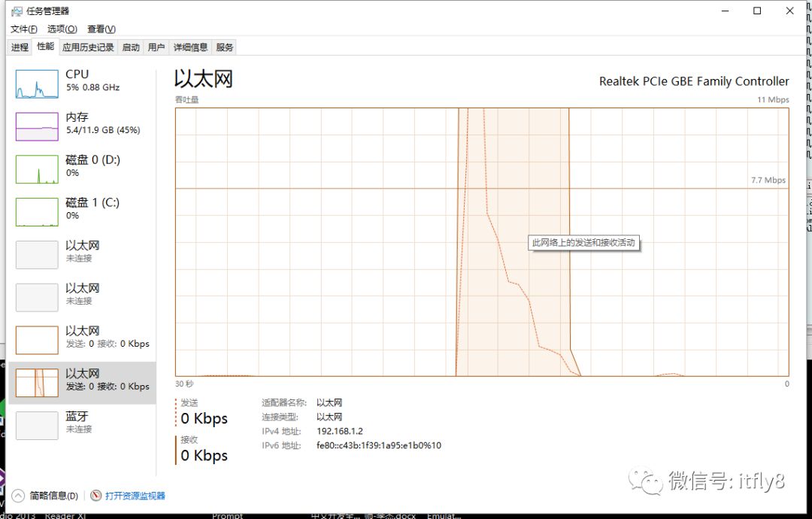
Task: Click the 简略信息(D) label
Action: coord(54,496)
